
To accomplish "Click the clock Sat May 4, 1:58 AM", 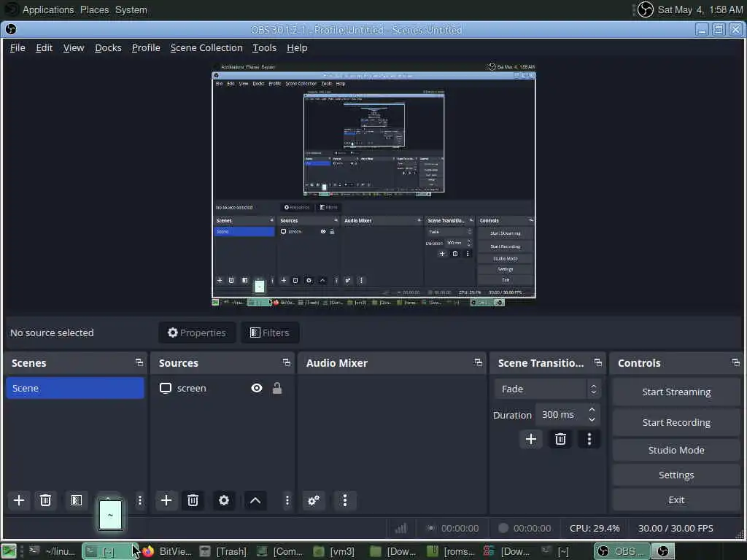I will tap(700, 9).
